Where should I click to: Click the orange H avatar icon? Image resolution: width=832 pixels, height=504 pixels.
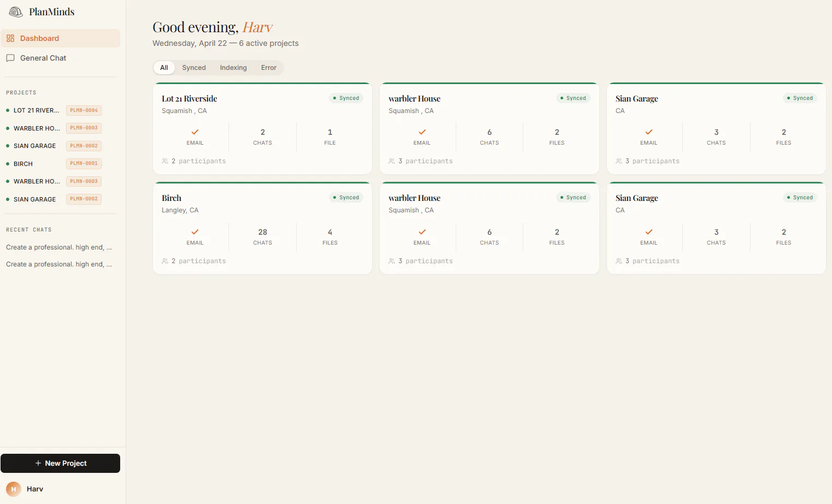point(14,489)
